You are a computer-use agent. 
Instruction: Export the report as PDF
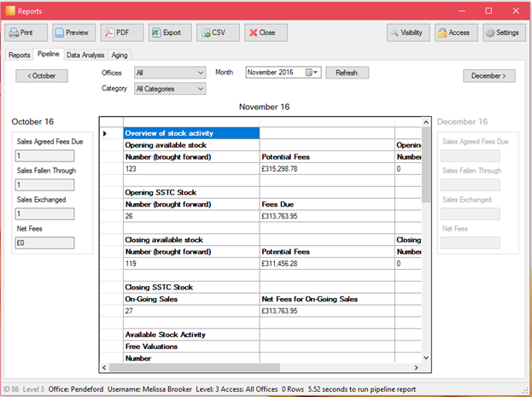coord(122,32)
